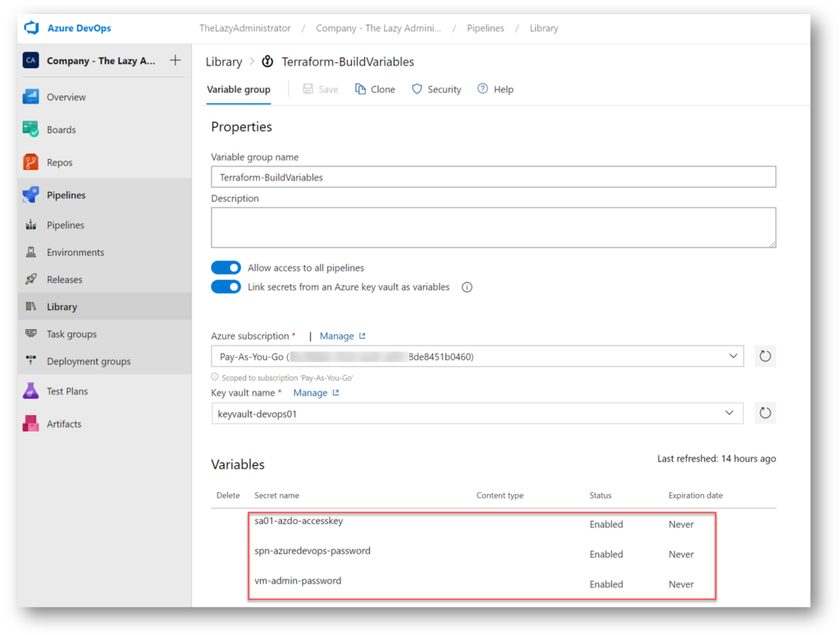This screenshot has height=635, width=840.
Task: Expand the Key vault name dropdown chevron
Action: (729, 413)
